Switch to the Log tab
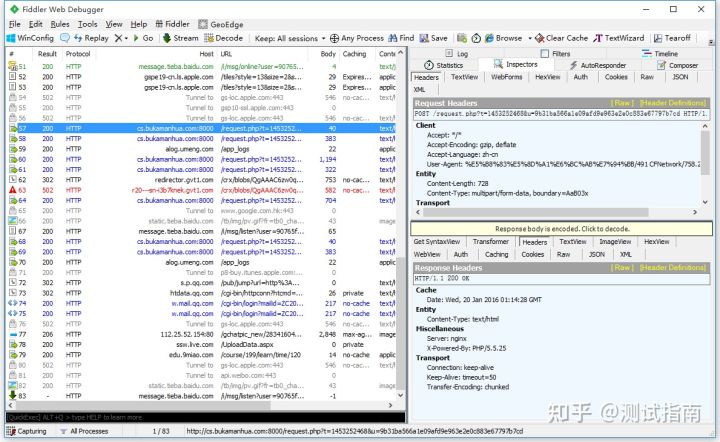 click(456, 54)
